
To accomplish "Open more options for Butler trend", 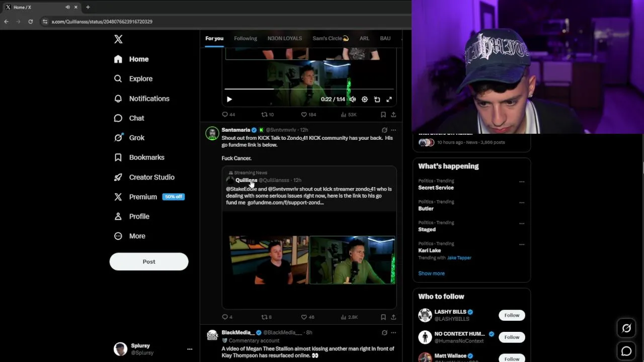I will (522, 203).
